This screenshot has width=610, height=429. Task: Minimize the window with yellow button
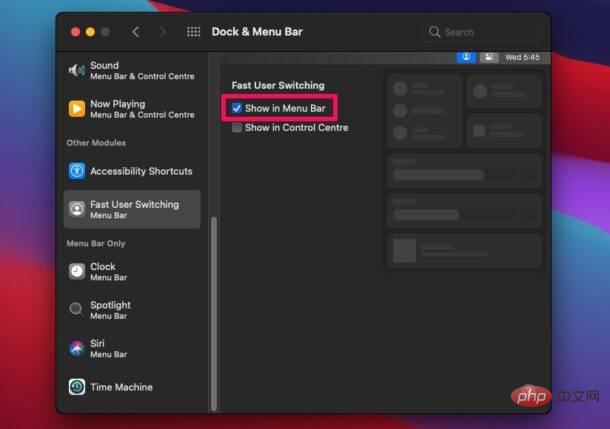90,32
